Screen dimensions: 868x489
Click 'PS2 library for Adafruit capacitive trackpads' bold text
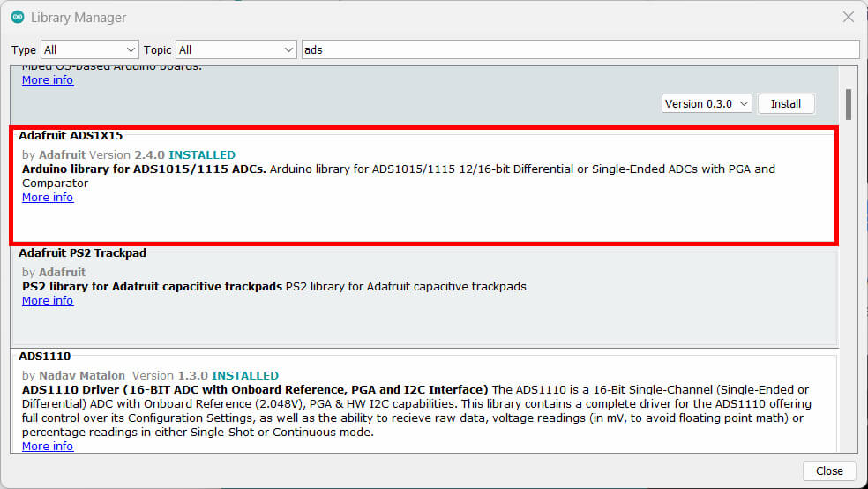tap(153, 286)
